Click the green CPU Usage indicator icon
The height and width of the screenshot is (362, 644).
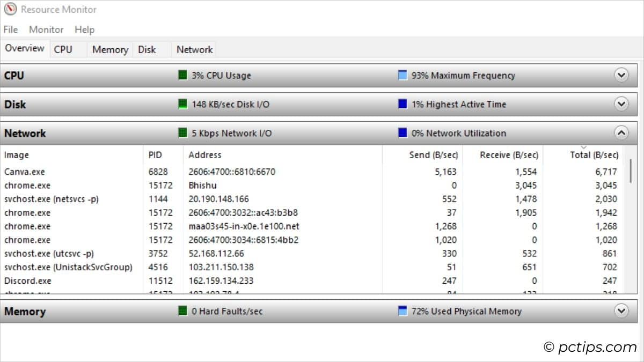pyautogui.click(x=183, y=75)
